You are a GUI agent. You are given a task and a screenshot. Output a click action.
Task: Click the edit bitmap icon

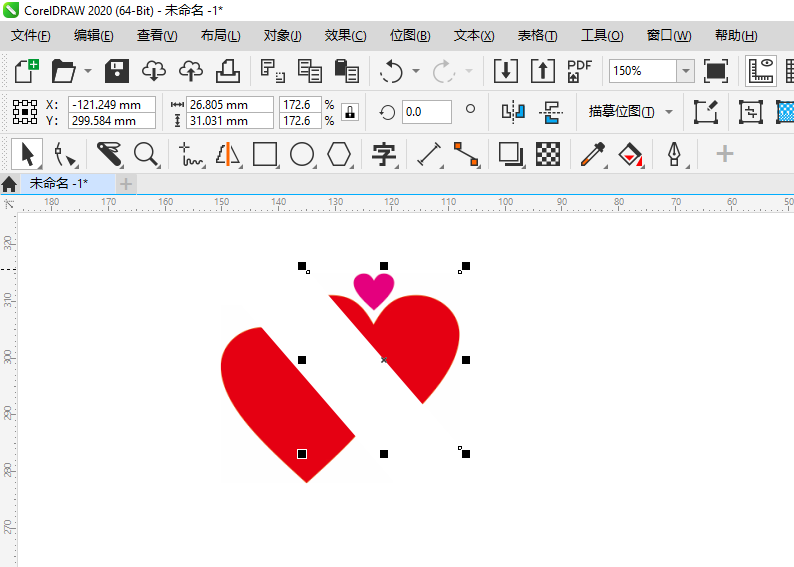click(x=706, y=112)
